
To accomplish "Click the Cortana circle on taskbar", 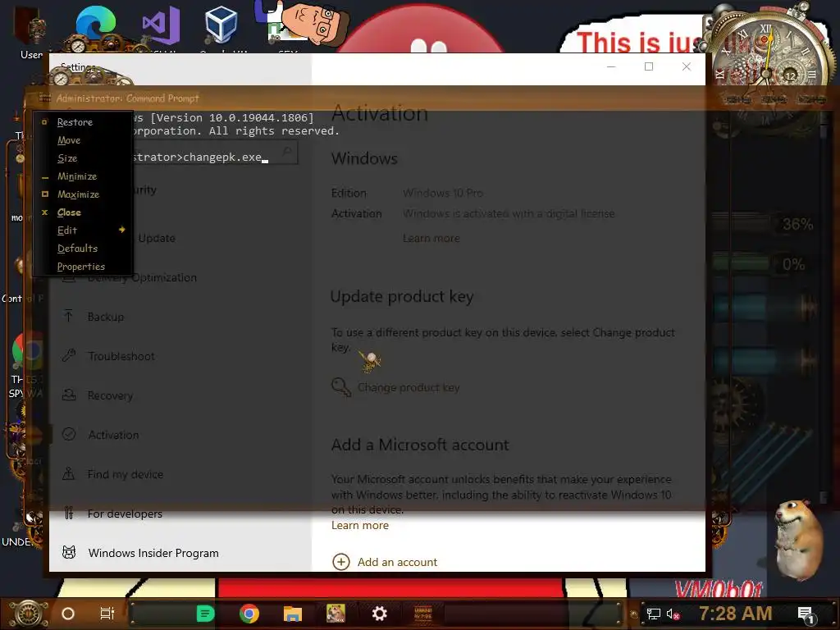I will [68, 614].
